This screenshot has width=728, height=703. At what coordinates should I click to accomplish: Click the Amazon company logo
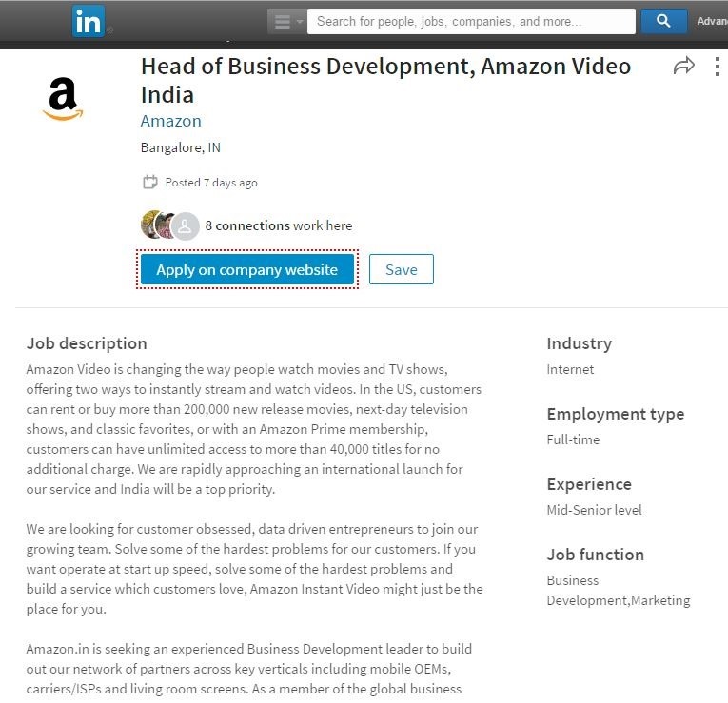click(63, 98)
